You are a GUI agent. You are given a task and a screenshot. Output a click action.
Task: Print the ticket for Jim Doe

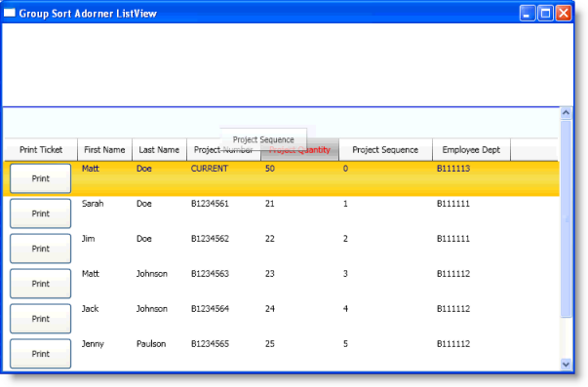[41, 249]
